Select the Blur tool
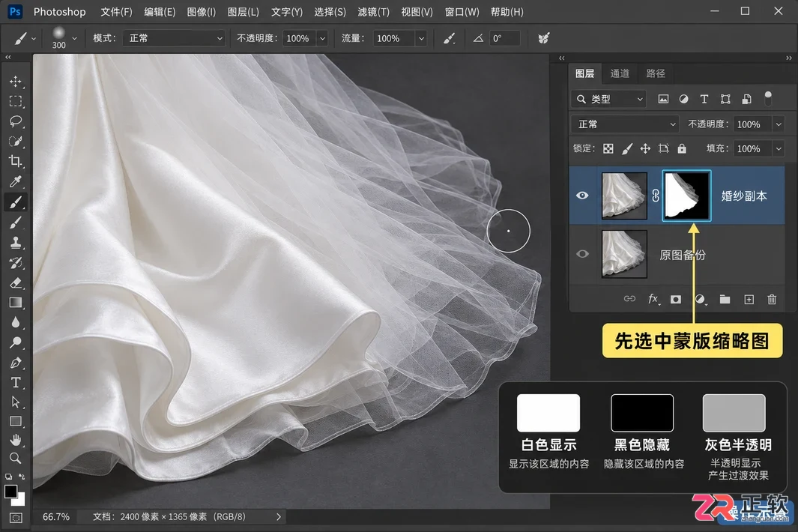The image size is (798, 532). click(16, 322)
